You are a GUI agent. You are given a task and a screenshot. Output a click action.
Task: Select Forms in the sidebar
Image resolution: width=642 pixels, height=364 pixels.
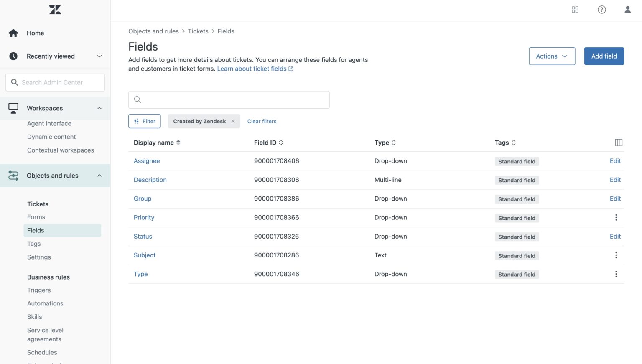click(x=36, y=217)
